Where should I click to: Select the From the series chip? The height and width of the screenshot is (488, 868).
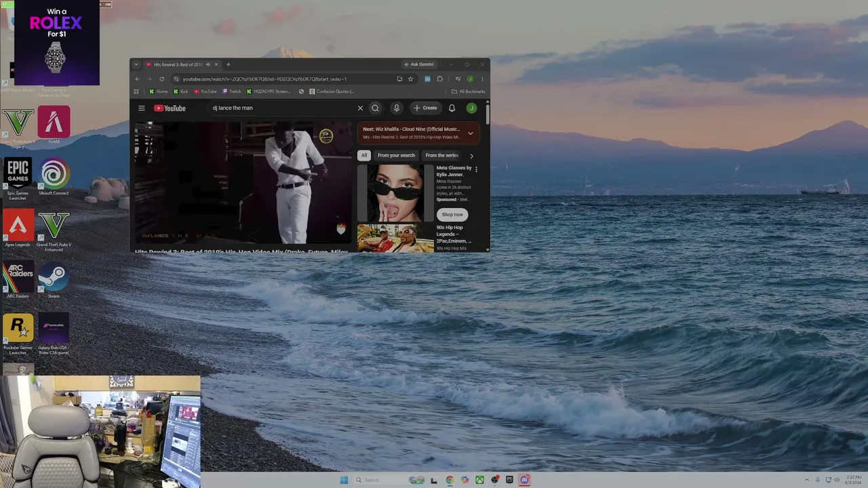tap(442, 155)
